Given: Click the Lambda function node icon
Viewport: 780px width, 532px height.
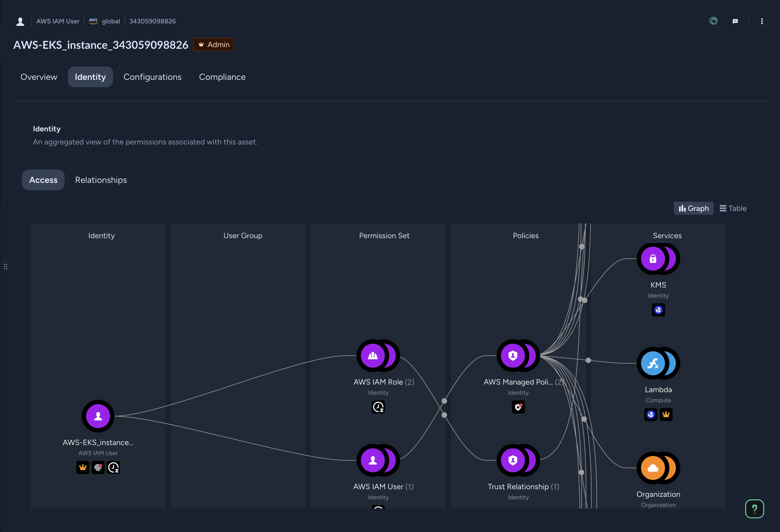Looking at the screenshot, I should tap(653, 364).
